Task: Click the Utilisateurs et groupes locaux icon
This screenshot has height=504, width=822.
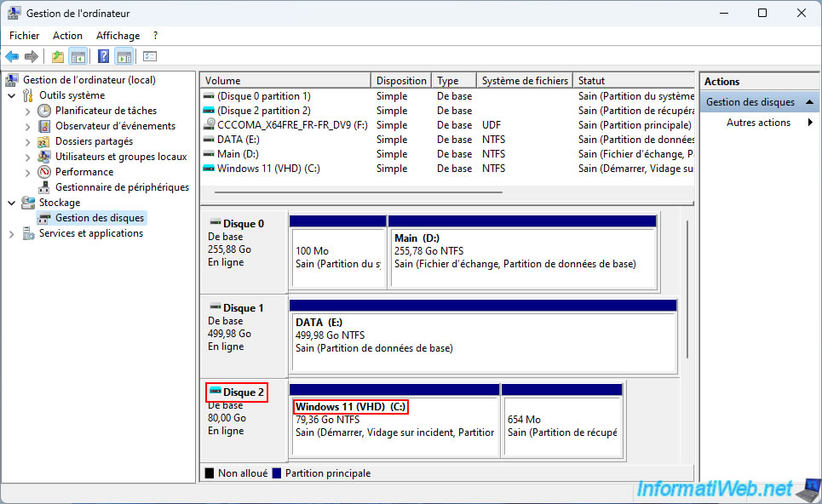Action: [x=44, y=157]
